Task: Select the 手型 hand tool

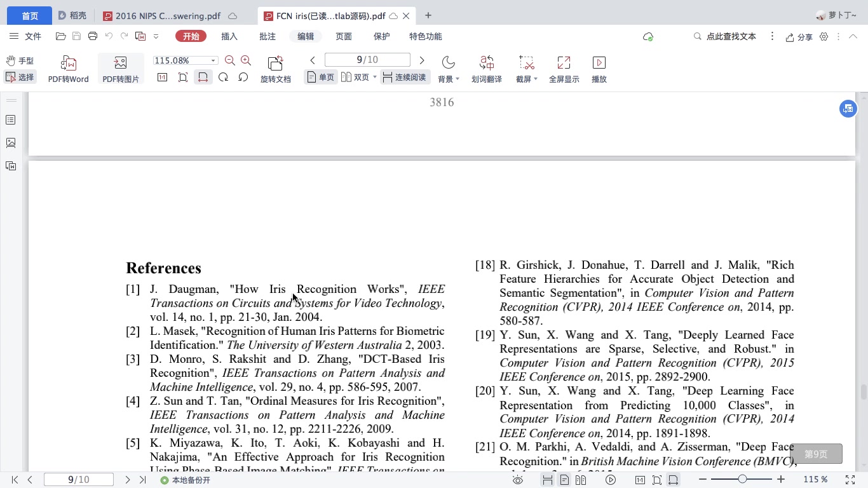Action: point(20,61)
